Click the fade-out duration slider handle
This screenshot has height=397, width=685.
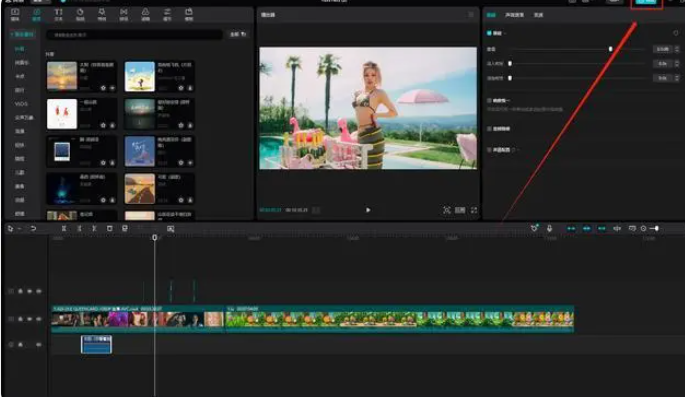[510, 78]
